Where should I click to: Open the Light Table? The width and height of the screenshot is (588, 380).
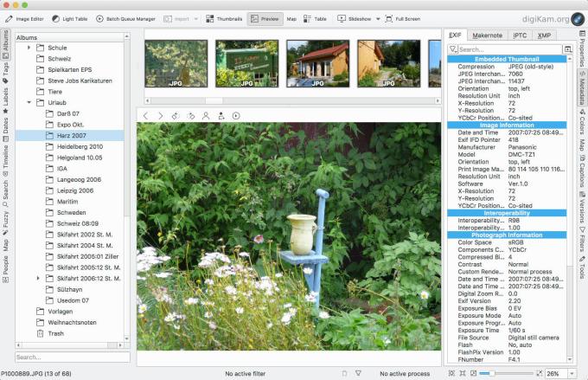coord(70,19)
